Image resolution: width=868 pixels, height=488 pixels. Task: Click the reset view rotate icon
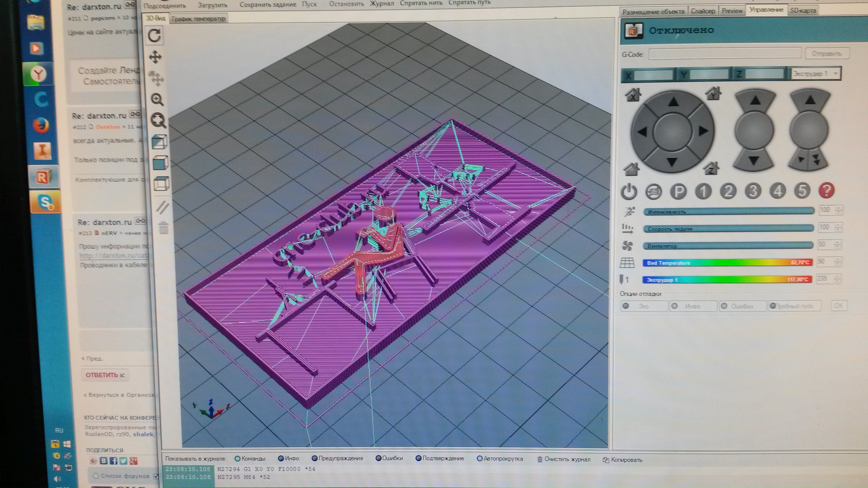(155, 36)
